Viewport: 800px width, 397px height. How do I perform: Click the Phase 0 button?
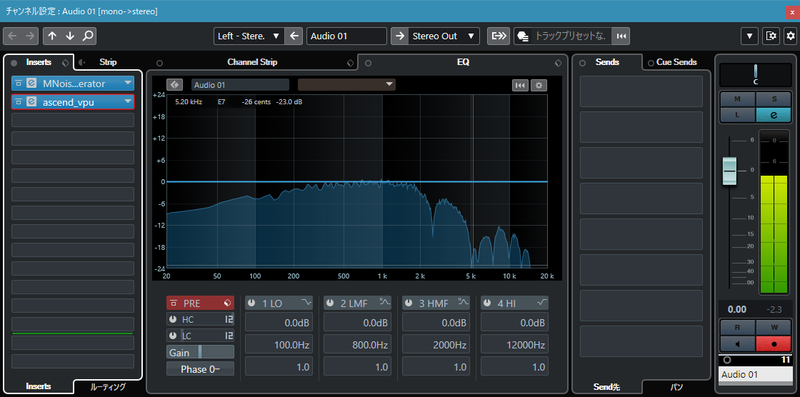(200, 369)
